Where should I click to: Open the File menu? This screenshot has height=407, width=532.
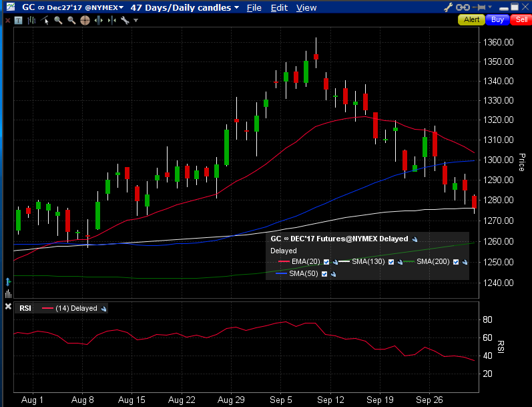point(254,8)
